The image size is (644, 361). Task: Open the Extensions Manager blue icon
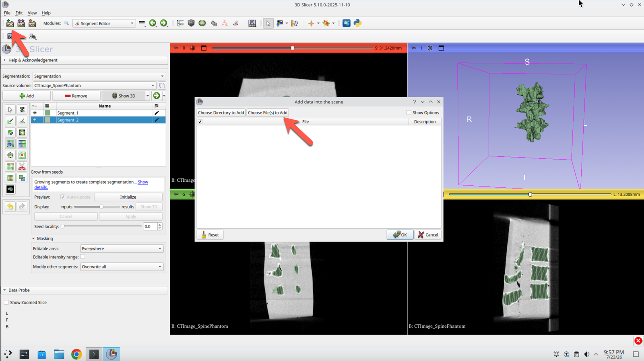point(346,23)
